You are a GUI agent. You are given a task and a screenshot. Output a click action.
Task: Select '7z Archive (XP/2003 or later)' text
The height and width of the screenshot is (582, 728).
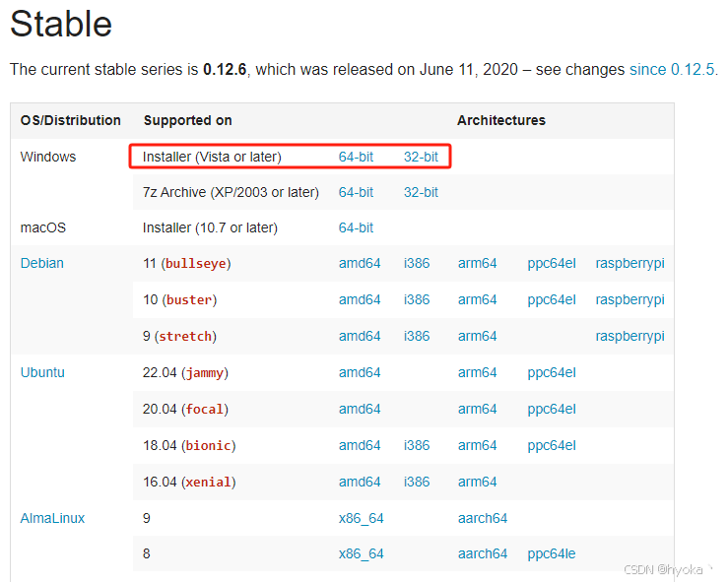(231, 192)
